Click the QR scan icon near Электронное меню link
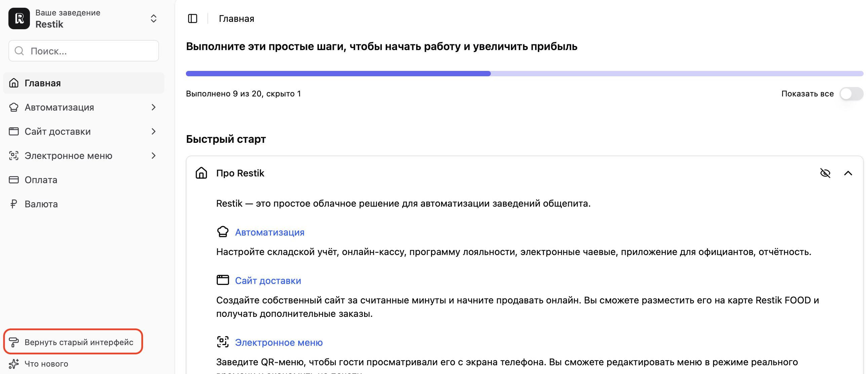Screen dimensions: 868x374 [223, 342]
